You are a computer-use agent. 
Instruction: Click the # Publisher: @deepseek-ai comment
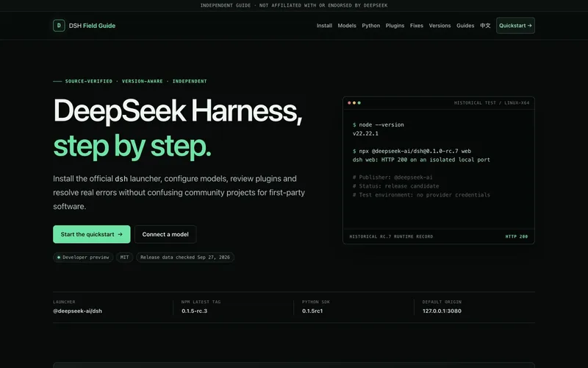392,177
